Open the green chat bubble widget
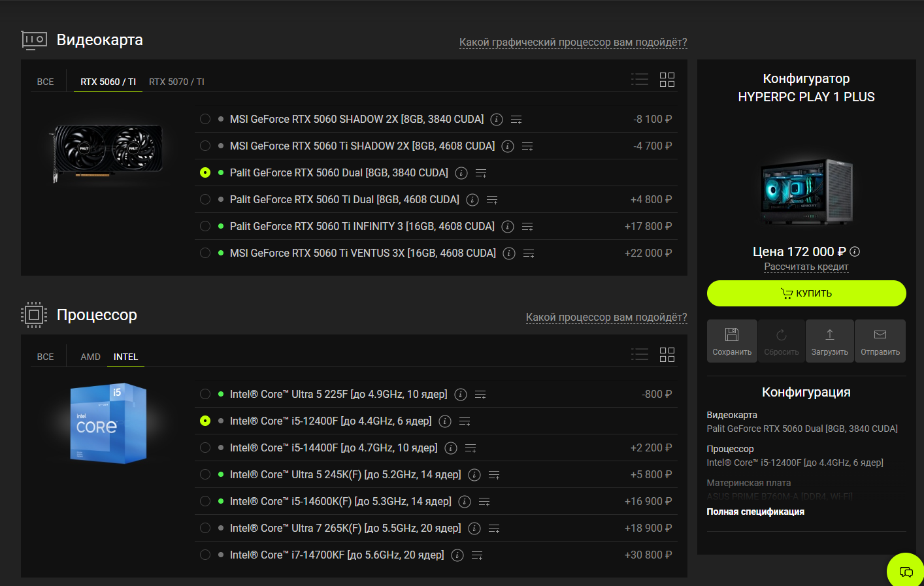Screen dimensions: 924x586 click(x=906, y=572)
